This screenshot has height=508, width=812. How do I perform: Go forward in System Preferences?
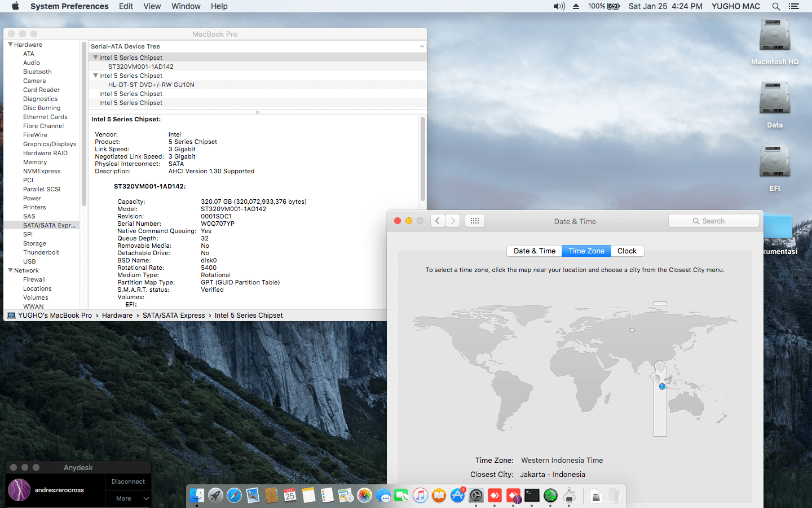click(453, 221)
